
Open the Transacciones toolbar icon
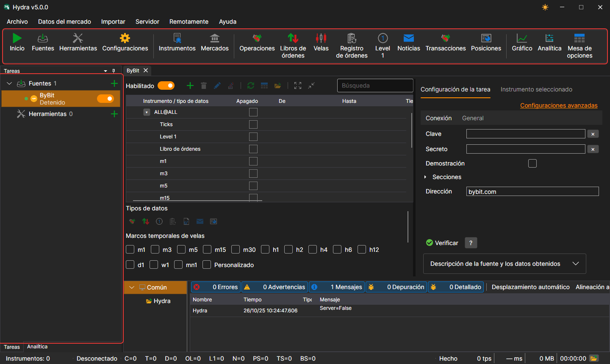pos(446,38)
